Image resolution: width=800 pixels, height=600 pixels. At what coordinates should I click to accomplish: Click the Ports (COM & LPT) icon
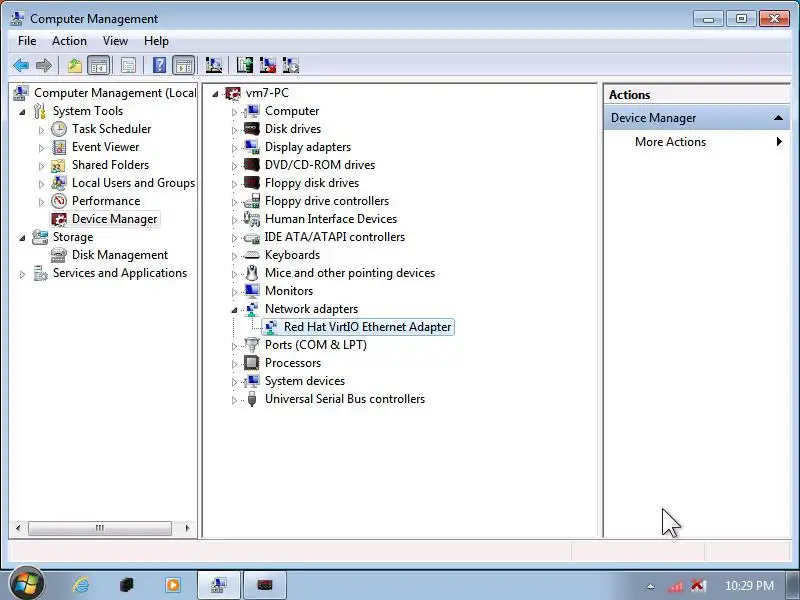252,345
